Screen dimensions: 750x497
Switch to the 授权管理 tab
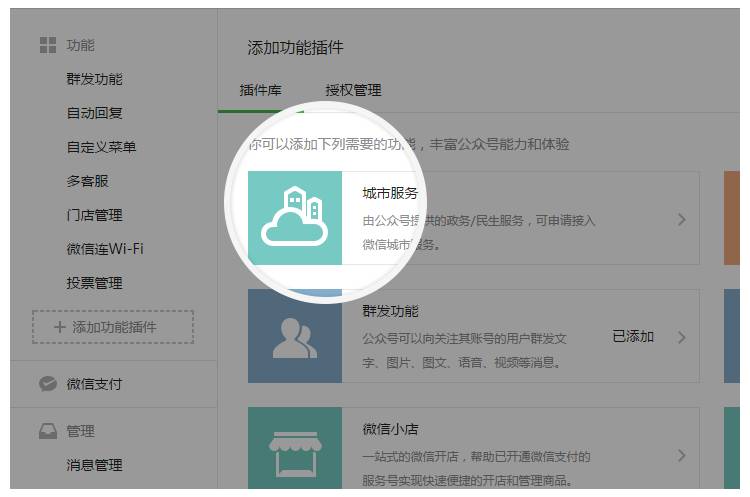353,90
